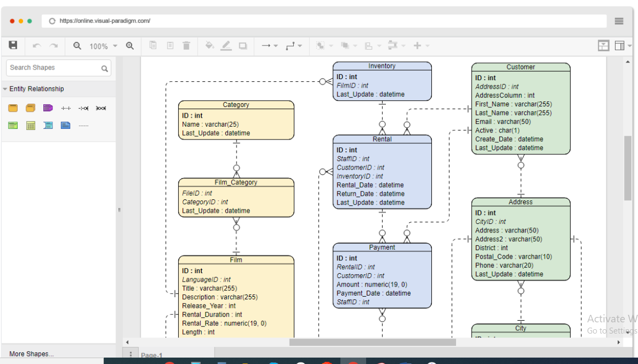Click the Save diagram icon

(13, 45)
